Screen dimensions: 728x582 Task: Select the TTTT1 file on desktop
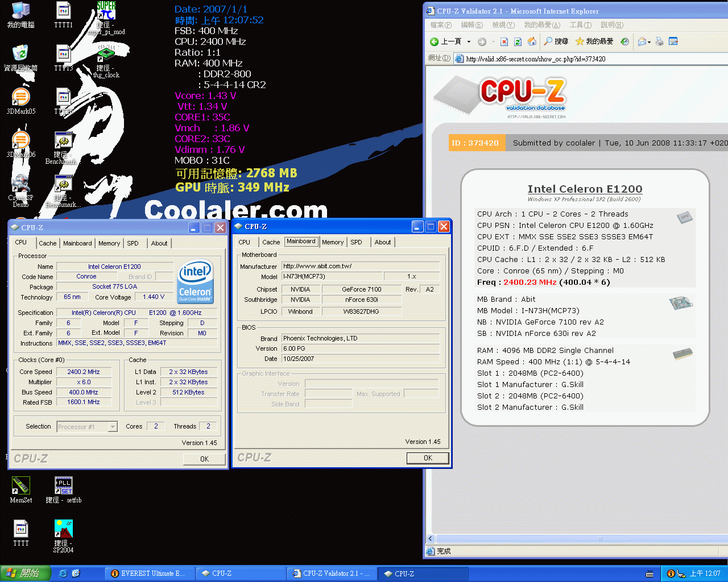click(63, 15)
